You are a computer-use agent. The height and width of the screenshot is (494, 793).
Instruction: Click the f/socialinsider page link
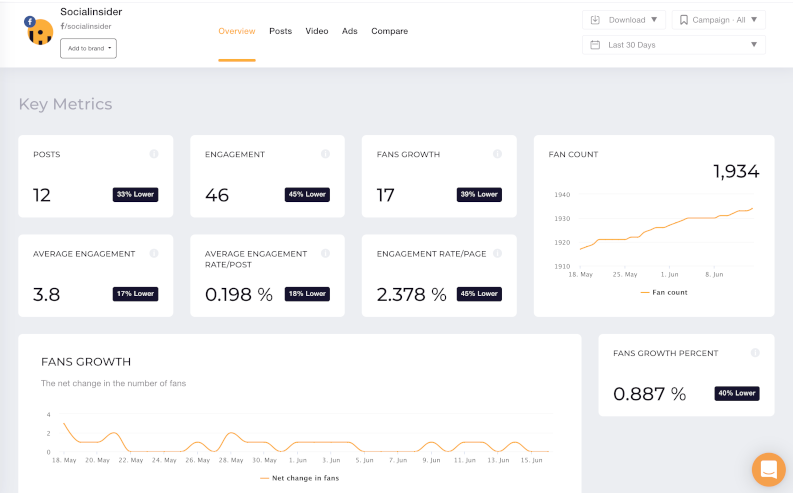coord(85,27)
